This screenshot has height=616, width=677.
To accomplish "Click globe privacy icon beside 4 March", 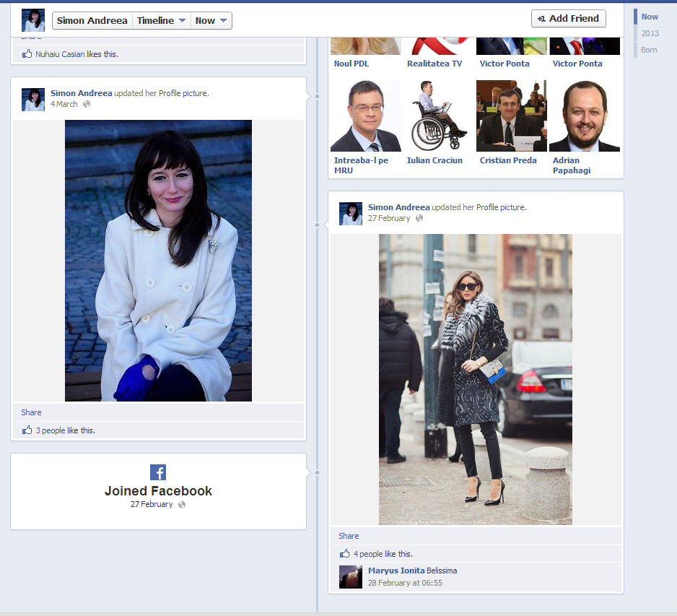I will (87, 104).
